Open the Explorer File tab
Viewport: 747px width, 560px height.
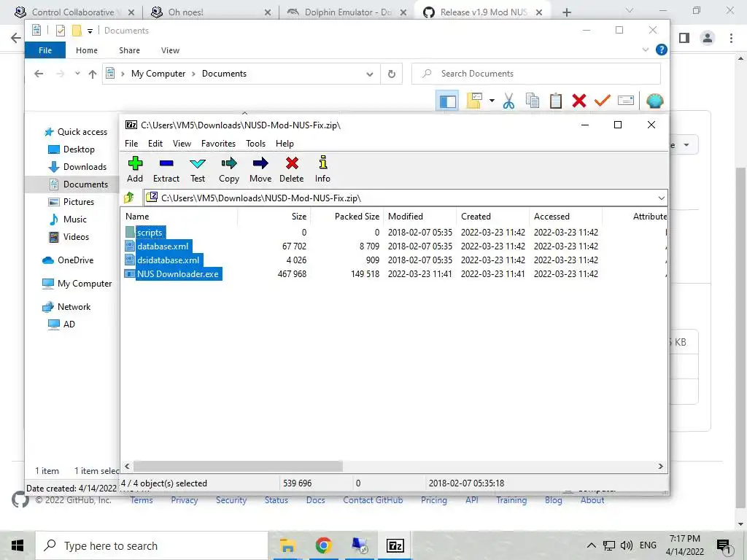[x=45, y=50]
